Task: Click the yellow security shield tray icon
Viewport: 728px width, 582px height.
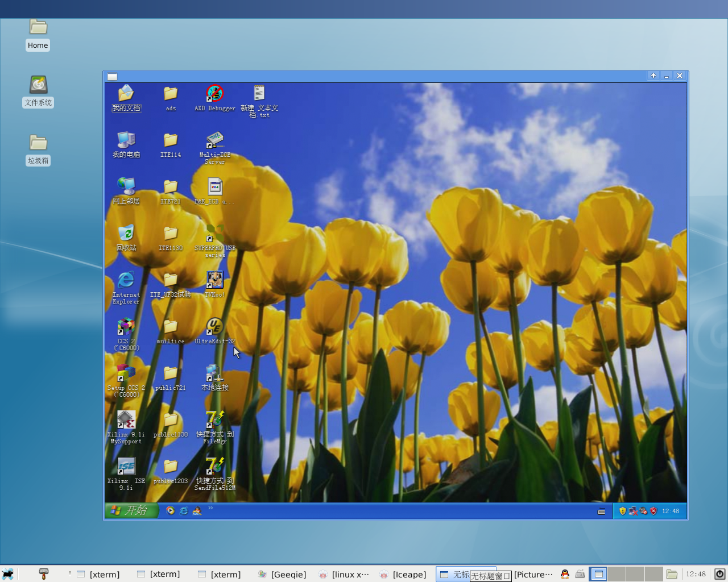Action: click(x=623, y=511)
